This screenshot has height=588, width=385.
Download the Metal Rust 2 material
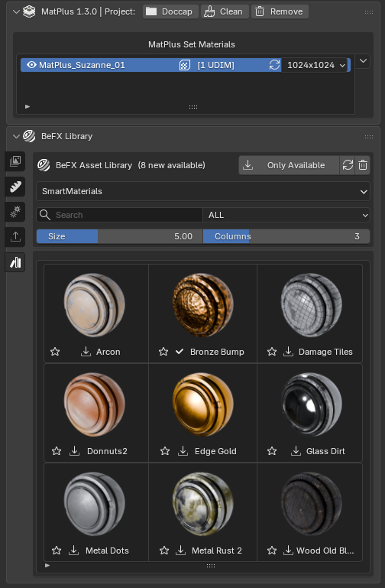[x=180, y=550]
